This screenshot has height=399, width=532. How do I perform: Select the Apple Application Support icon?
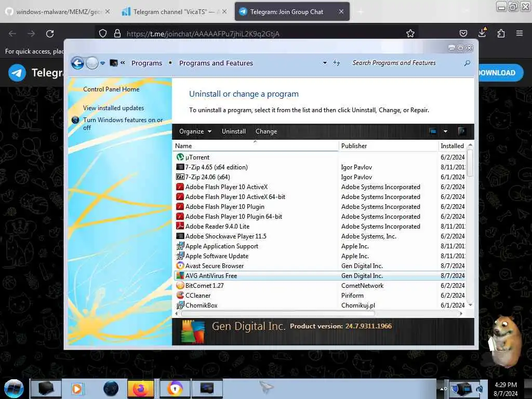[180, 246]
